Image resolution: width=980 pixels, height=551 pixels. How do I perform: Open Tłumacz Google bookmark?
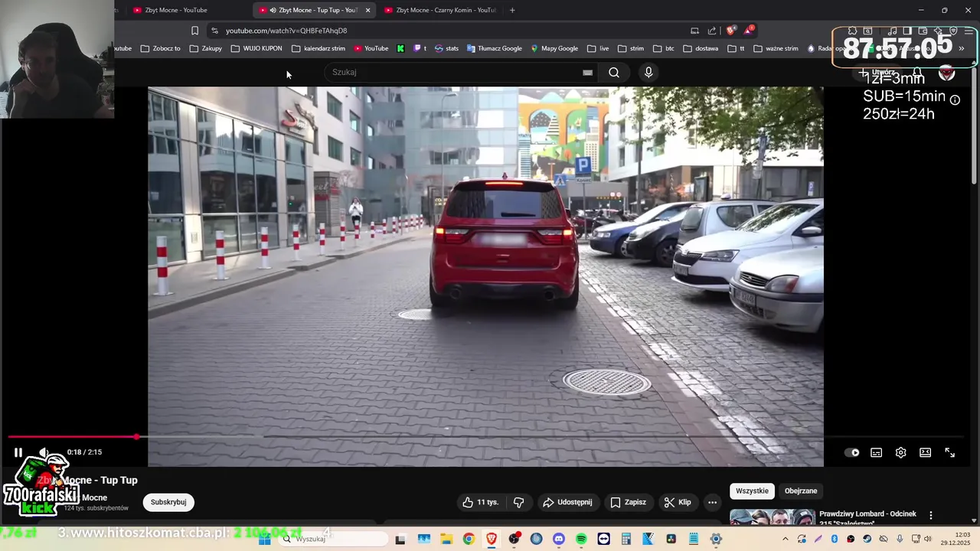point(495,48)
